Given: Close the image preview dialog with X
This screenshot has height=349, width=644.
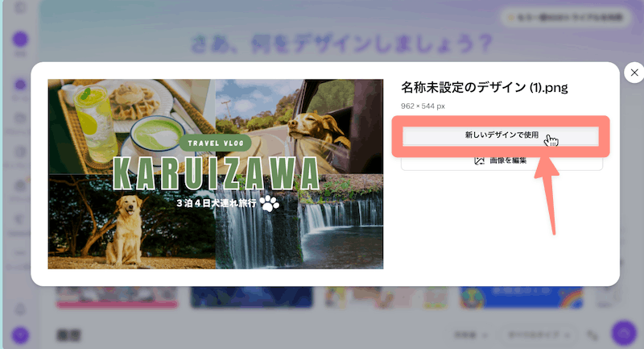Looking at the screenshot, I should click(x=634, y=73).
